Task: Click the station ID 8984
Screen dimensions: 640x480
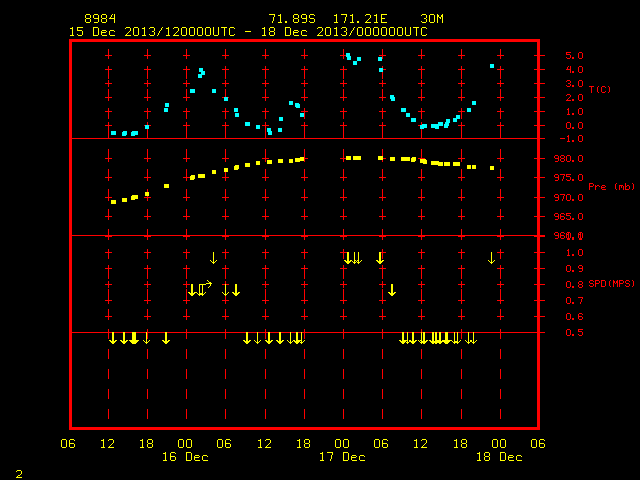Action: pos(100,19)
